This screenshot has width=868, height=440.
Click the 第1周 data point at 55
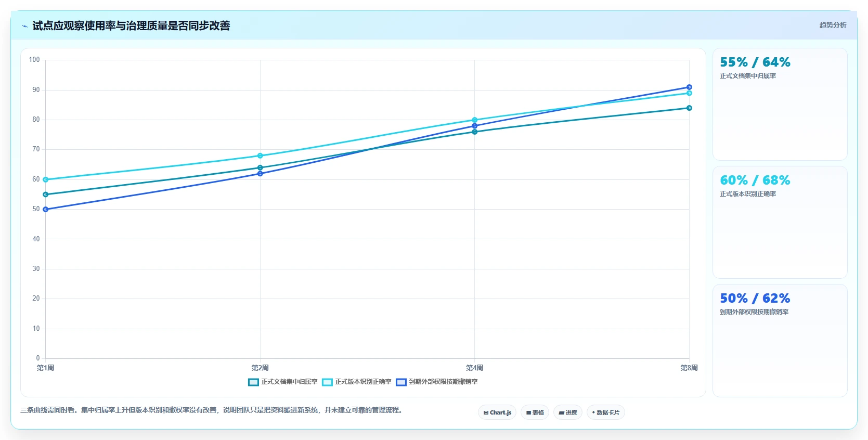pyautogui.click(x=46, y=195)
